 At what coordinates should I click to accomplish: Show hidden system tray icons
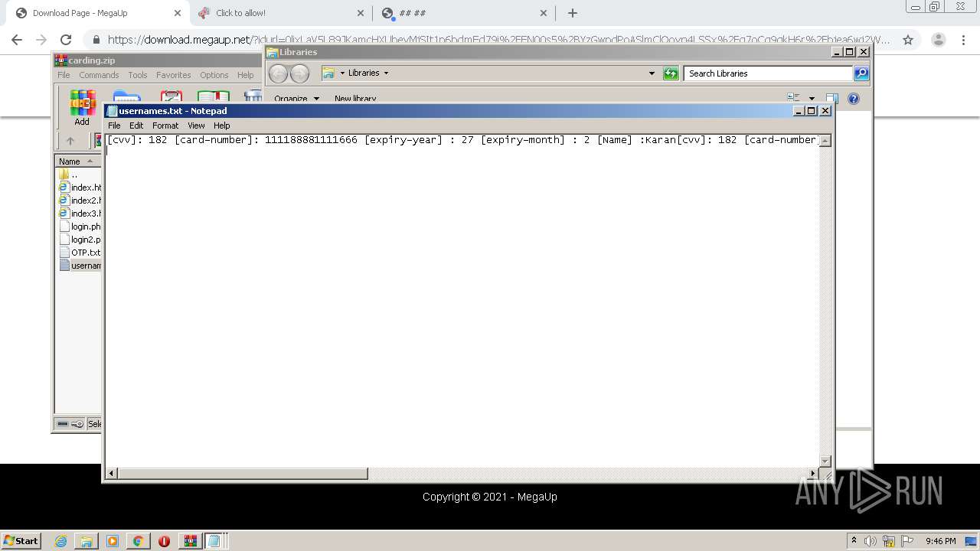[854, 540]
